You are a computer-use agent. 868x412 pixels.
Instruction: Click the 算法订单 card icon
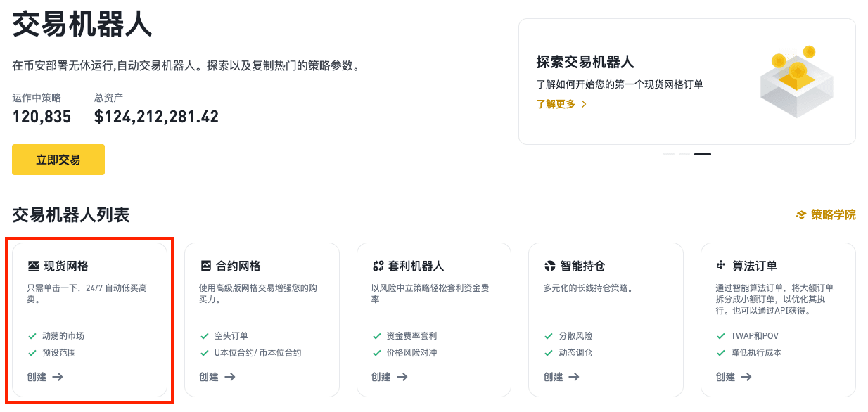[x=720, y=266]
